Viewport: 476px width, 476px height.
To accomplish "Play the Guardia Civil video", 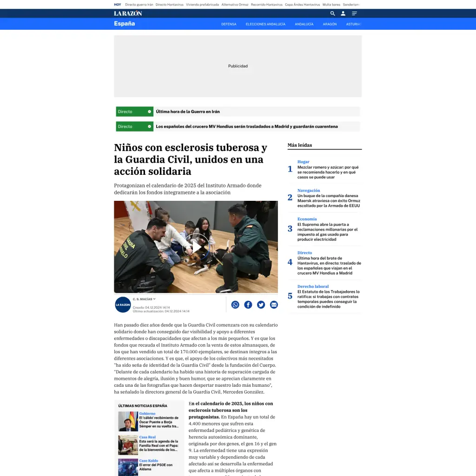I will coord(196,247).
